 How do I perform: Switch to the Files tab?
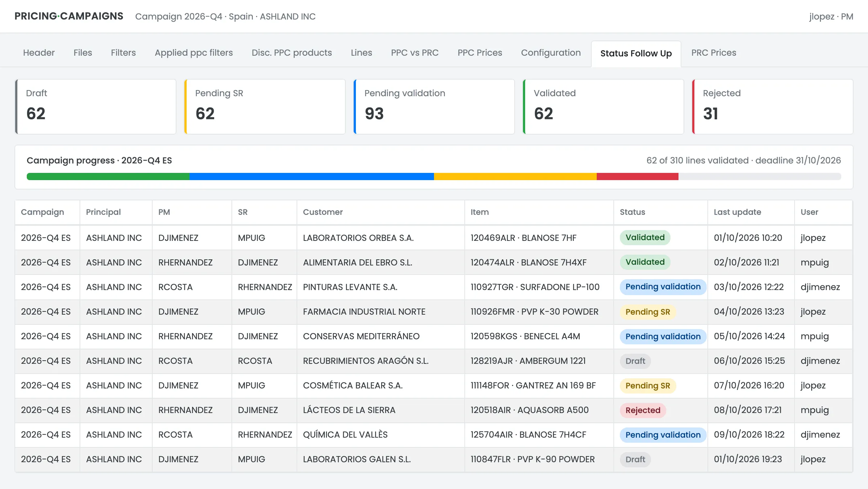coord(83,53)
